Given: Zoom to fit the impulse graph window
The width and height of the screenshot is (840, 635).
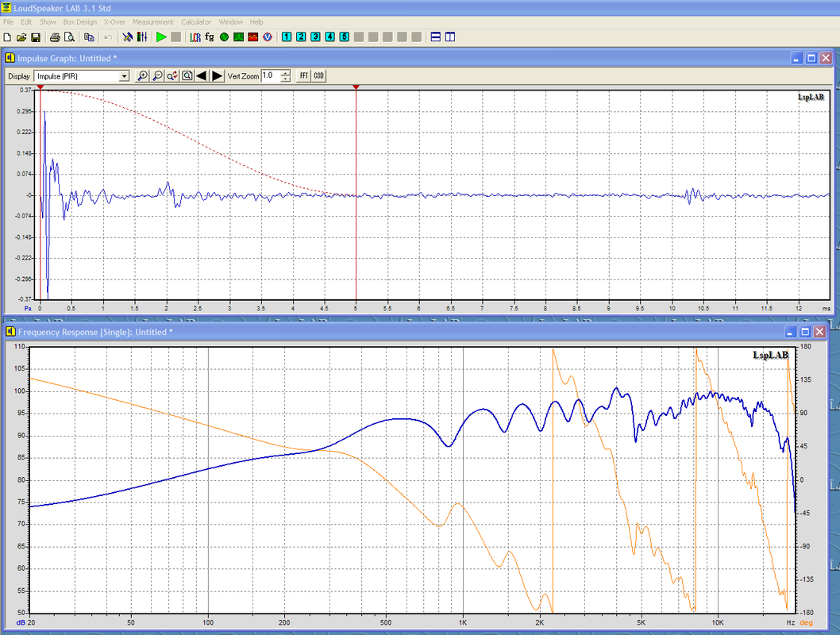Looking at the screenshot, I should pos(187,76).
